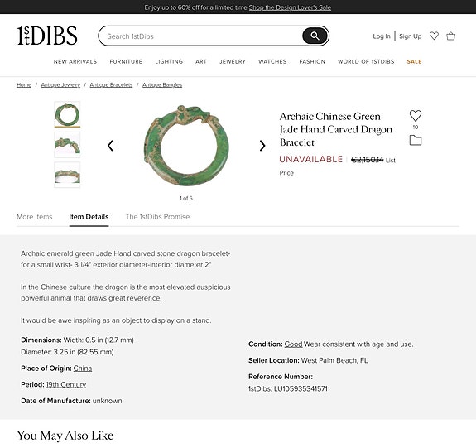Show next product image arrow
476x448 pixels.
coord(262,146)
